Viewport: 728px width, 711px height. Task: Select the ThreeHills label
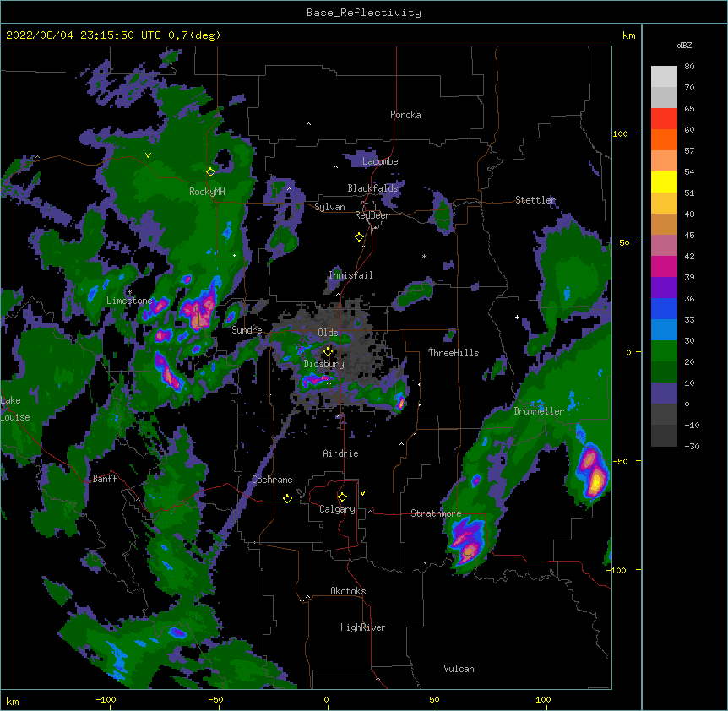(x=454, y=353)
